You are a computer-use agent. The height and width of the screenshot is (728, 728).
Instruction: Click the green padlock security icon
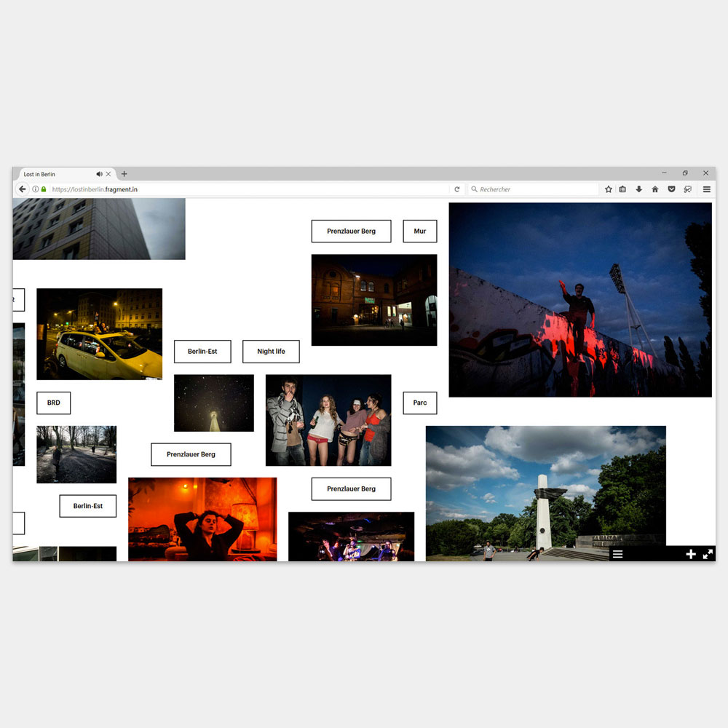click(x=44, y=189)
